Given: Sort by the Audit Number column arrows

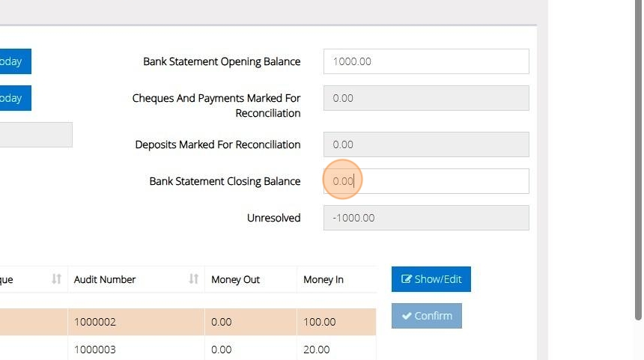Looking at the screenshot, I should click(193, 279).
